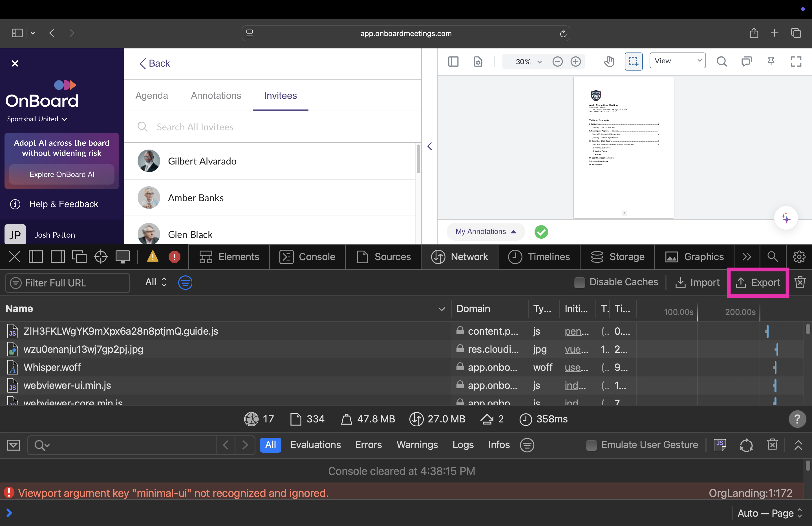Click the Search All Invitees field
Screen dimensions: 812x526
click(272, 127)
